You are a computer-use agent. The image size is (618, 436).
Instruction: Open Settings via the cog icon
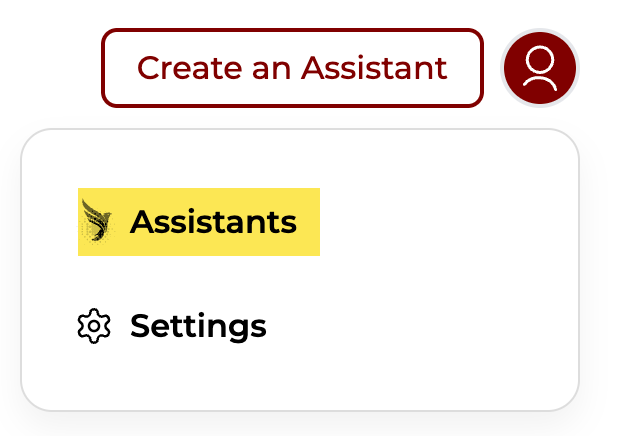[x=94, y=326]
